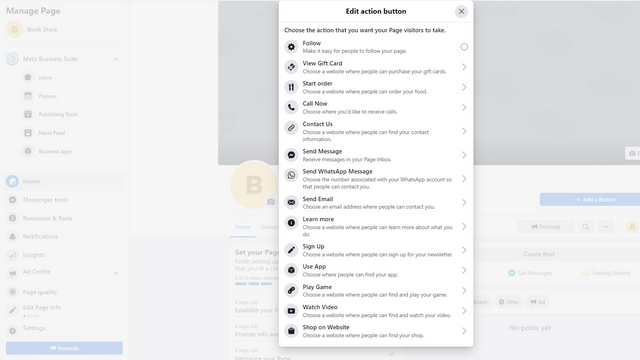This screenshot has height=360, width=640.
Task: Expand the Ad Centre section
Action: click(x=116, y=273)
